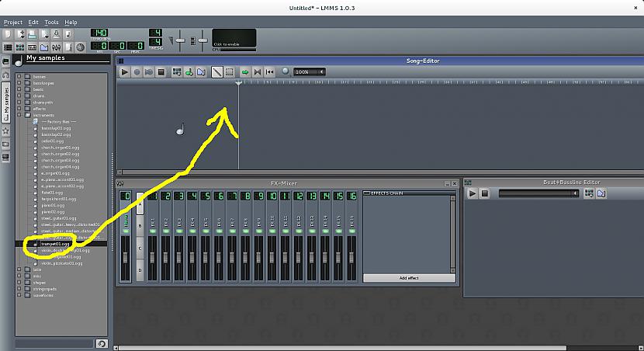The width and height of the screenshot is (644, 351).
Task: Open the Edit menu
Action: (x=33, y=23)
